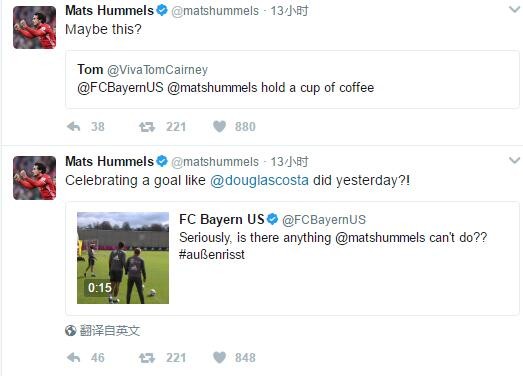Reply to the 'Maybe this?' tweet
523x376 pixels.
[74, 127]
